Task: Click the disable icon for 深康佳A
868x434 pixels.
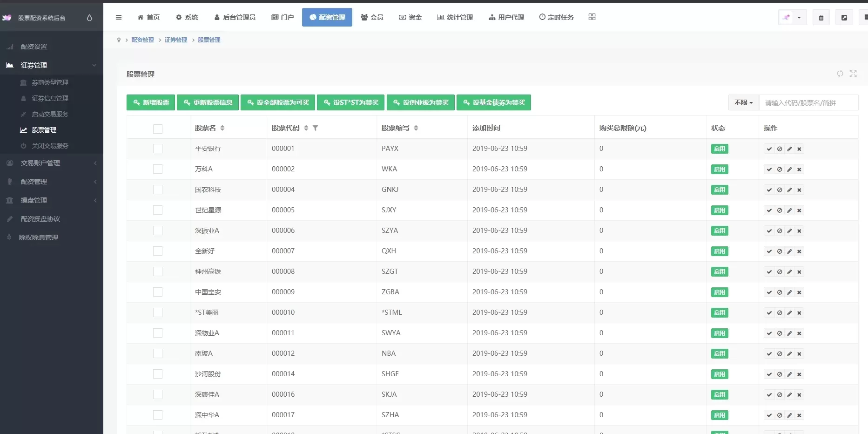Action: coord(780,395)
